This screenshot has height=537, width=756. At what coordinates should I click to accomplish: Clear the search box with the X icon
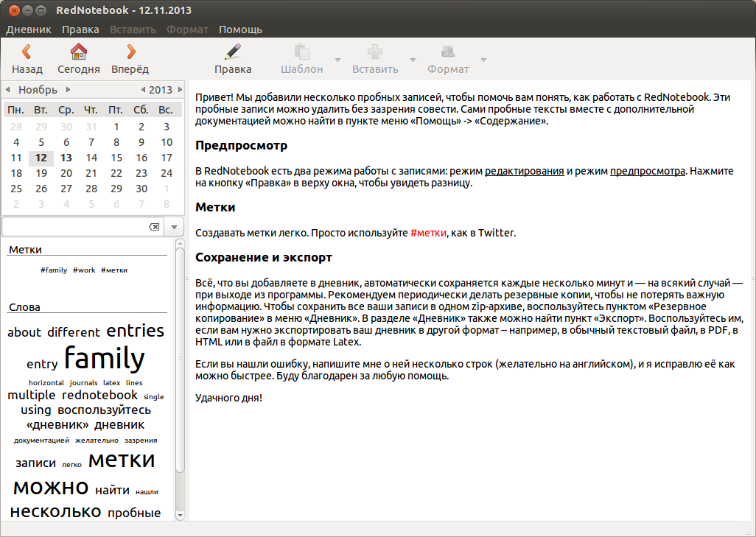[154, 226]
